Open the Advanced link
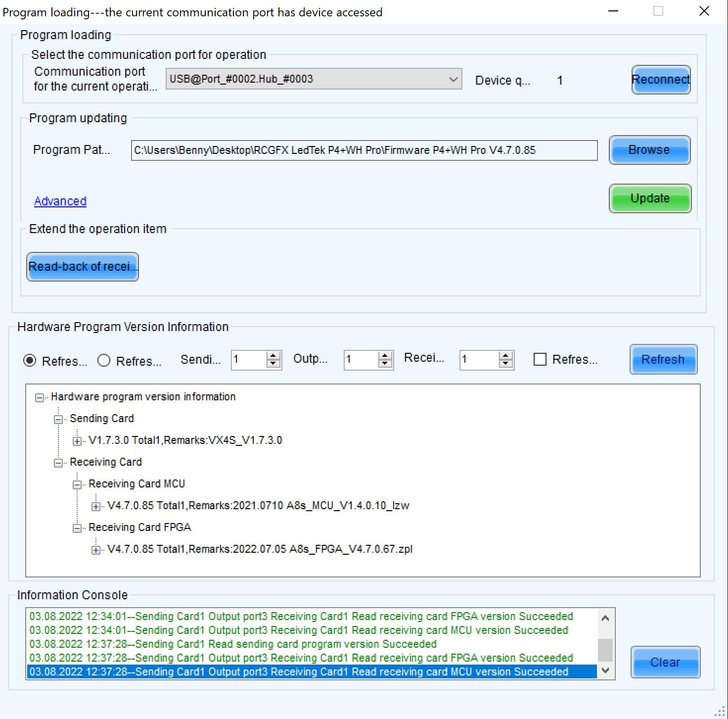Image resolution: width=728 pixels, height=719 pixels. tap(60, 201)
